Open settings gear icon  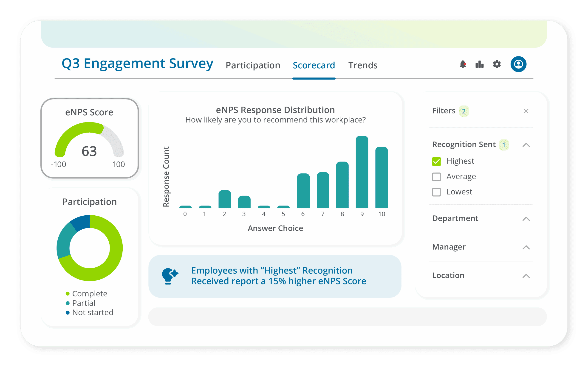pyautogui.click(x=497, y=64)
